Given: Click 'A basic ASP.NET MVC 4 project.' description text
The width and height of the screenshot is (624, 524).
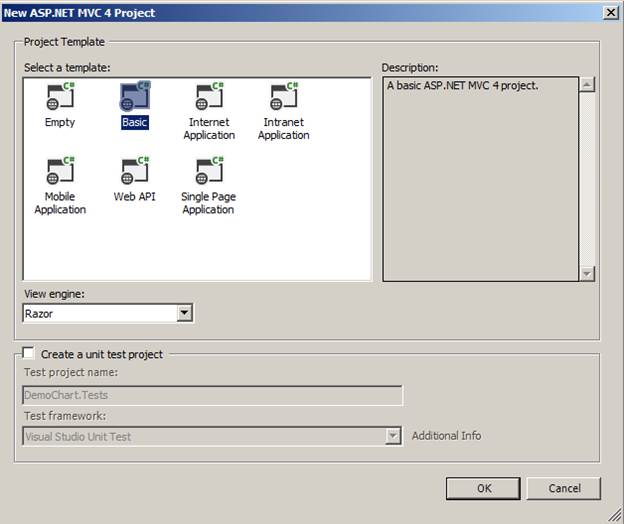Looking at the screenshot, I should 462,86.
